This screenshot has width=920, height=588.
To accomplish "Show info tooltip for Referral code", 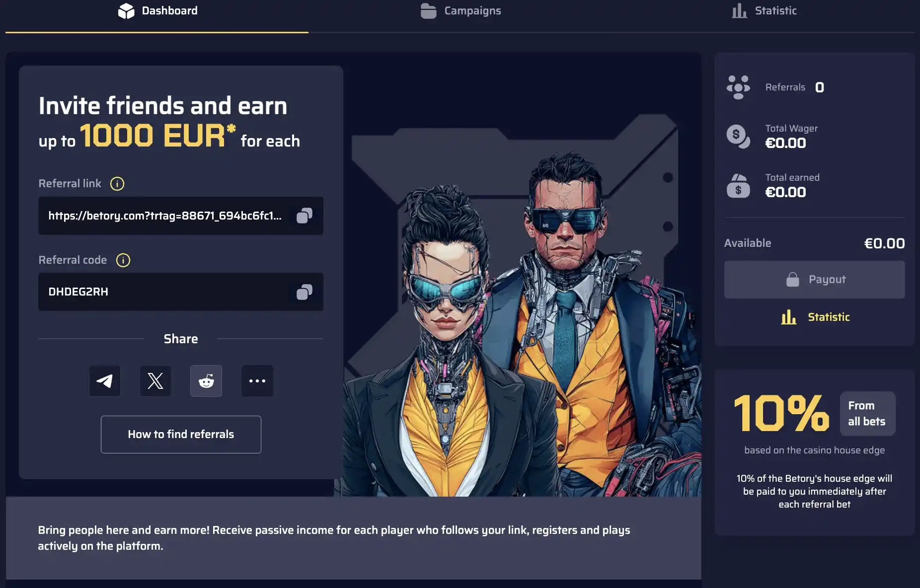I will pyautogui.click(x=123, y=260).
